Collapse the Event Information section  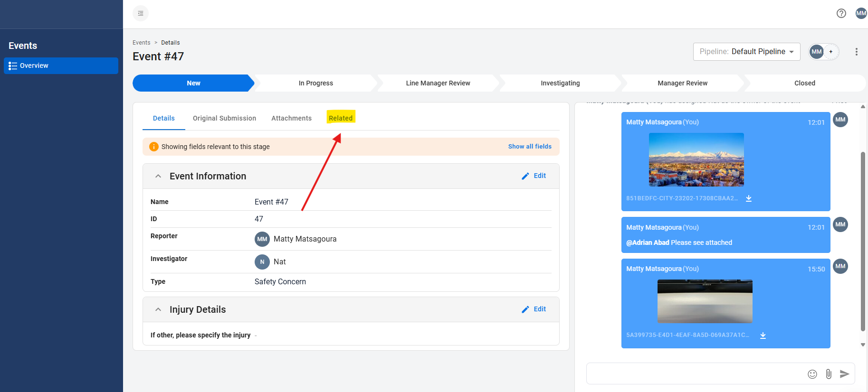pyautogui.click(x=158, y=176)
